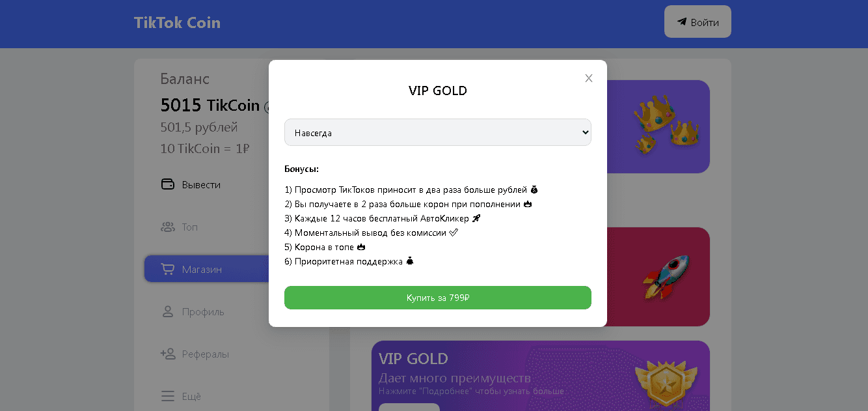Expand the Ещё menu section
The image size is (868, 411).
(191, 396)
